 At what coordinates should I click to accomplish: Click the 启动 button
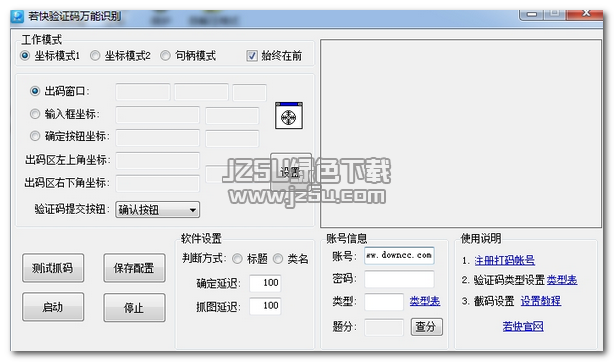(53, 307)
